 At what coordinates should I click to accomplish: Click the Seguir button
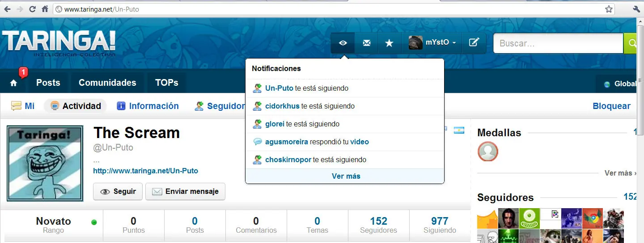point(118,191)
